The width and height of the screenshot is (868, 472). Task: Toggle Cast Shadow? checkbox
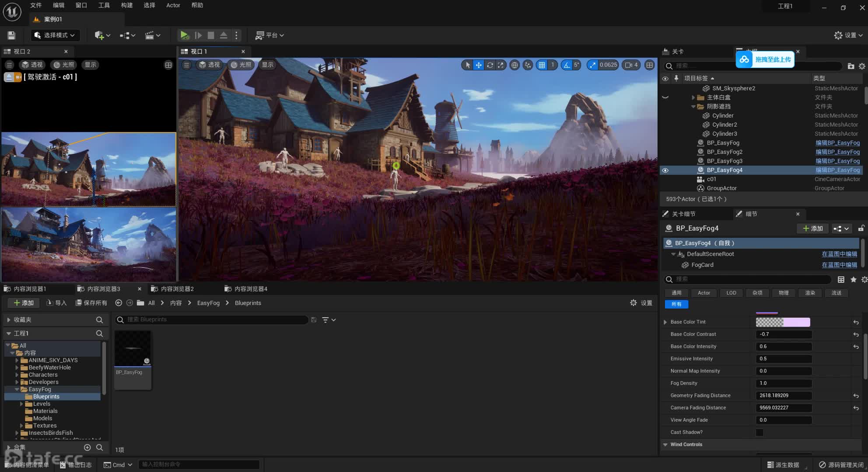coord(759,432)
